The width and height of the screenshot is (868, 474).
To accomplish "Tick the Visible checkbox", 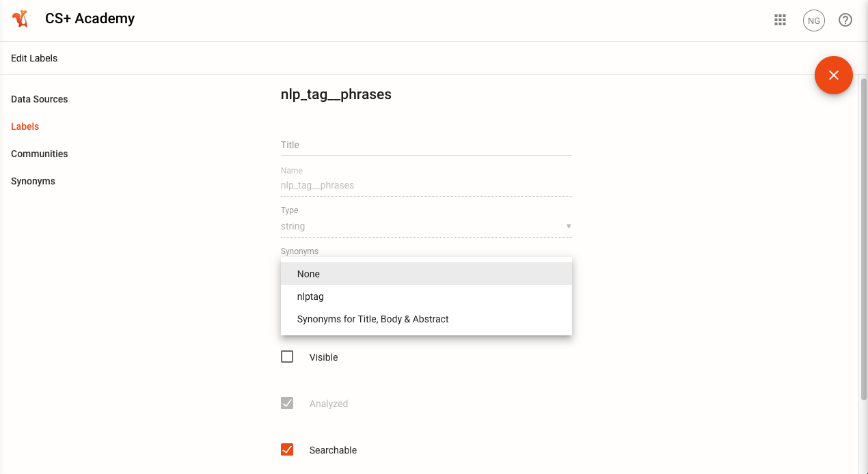I will tap(287, 357).
